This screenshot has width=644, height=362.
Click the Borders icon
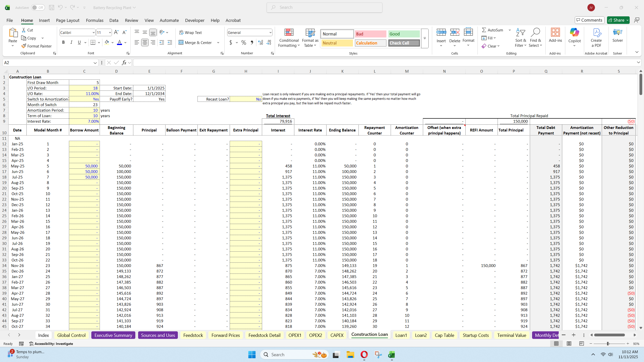click(x=93, y=42)
